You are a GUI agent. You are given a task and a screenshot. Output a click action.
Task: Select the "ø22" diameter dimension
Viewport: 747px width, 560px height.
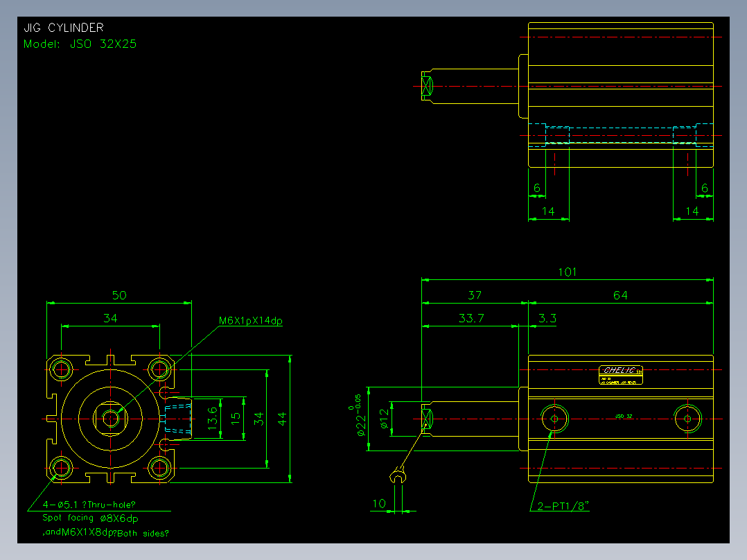361,425
